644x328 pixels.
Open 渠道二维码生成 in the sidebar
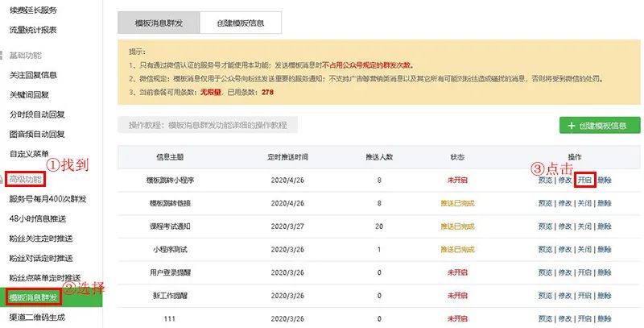pos(37,318)
